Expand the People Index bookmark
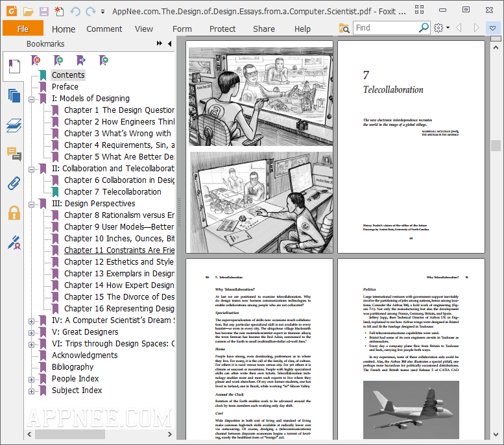 point(32,379)
